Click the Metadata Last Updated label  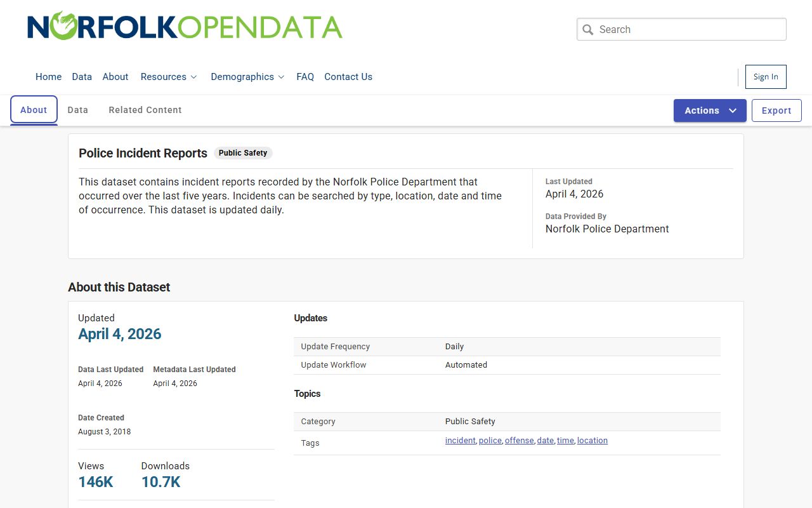194,370
